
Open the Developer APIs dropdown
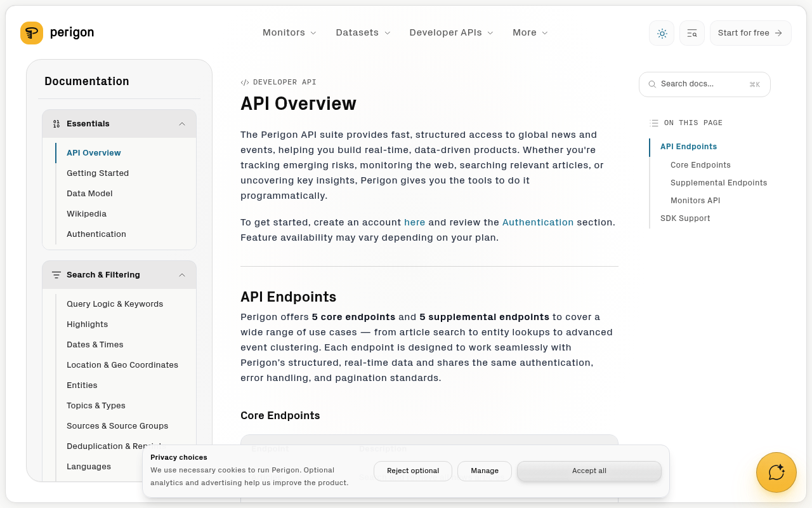coord(451,33)
